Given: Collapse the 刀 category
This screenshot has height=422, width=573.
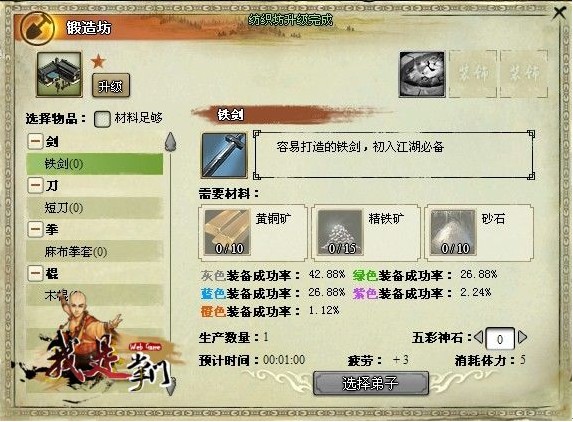Looking at the screenshot, I should [35, 185].
